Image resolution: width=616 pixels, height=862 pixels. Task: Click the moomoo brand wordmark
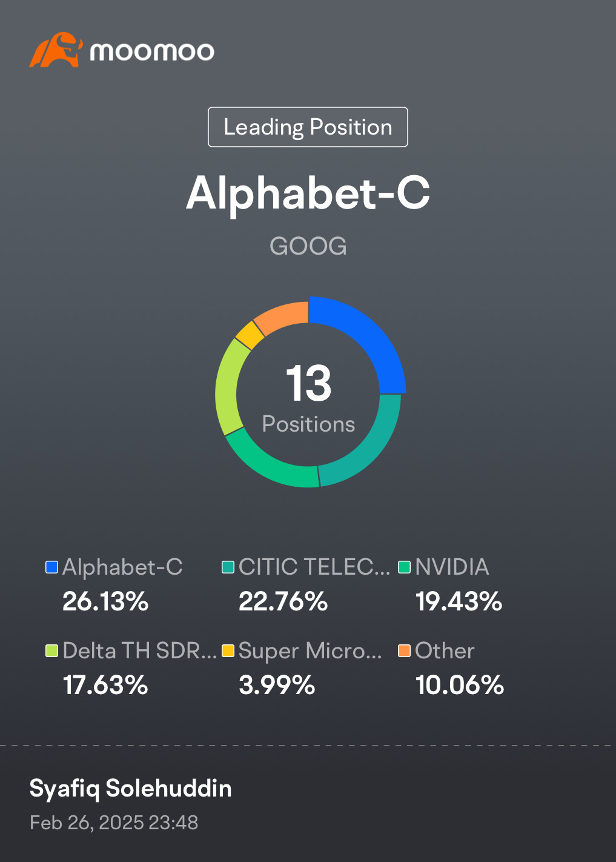point(152,52)
